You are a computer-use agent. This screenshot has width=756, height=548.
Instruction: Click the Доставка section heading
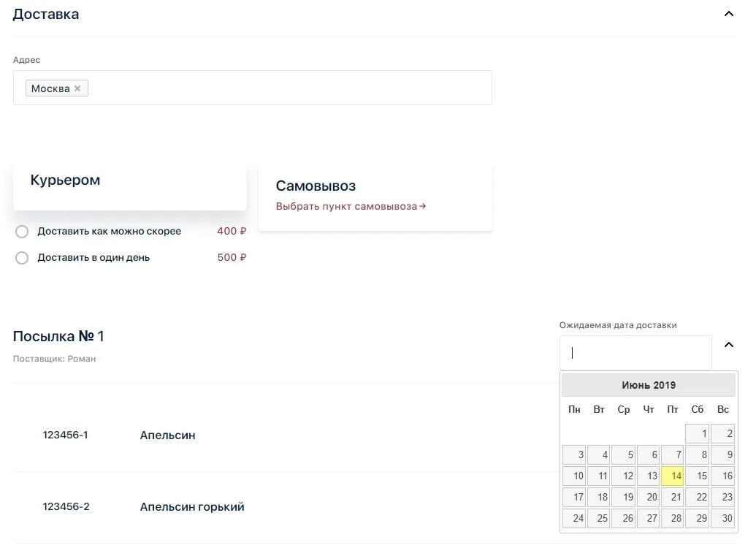[46, 15]
